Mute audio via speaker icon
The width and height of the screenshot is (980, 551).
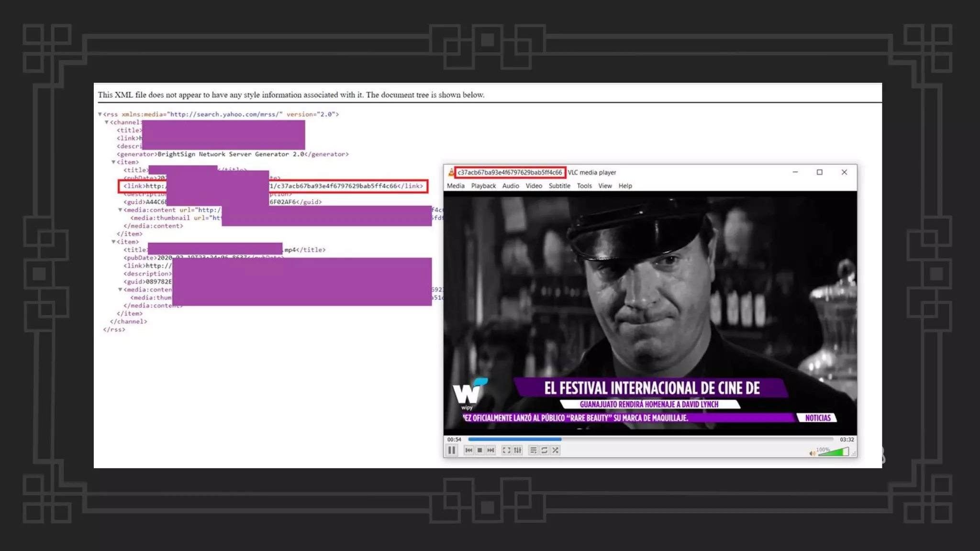812,453
